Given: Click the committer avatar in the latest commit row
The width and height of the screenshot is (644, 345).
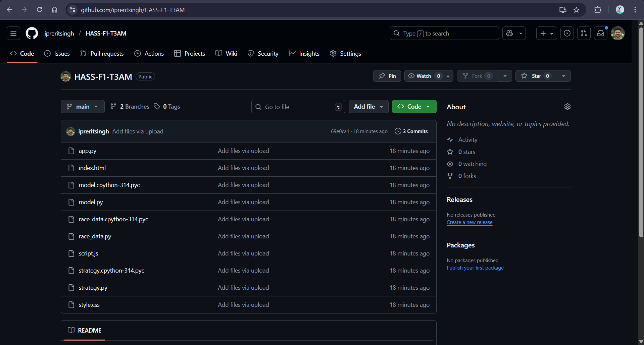Looking at the screenshot, I should point(70,131).
